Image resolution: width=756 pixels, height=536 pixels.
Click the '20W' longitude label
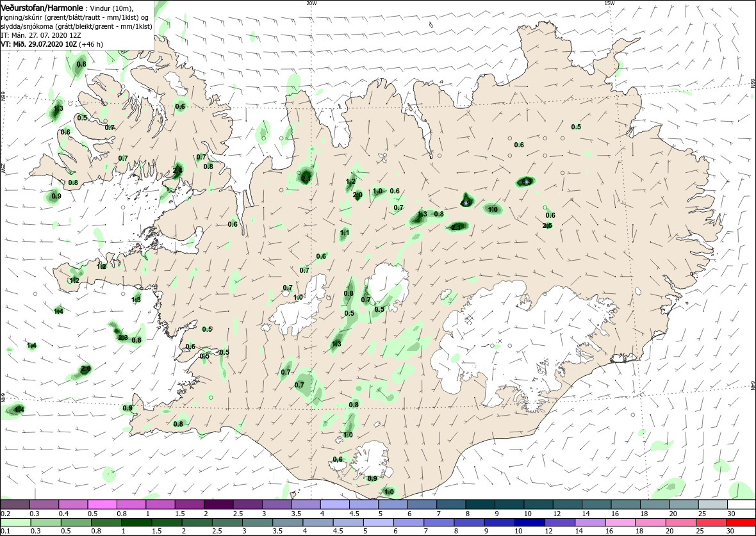pyautogui.click(x=312, y=3)
